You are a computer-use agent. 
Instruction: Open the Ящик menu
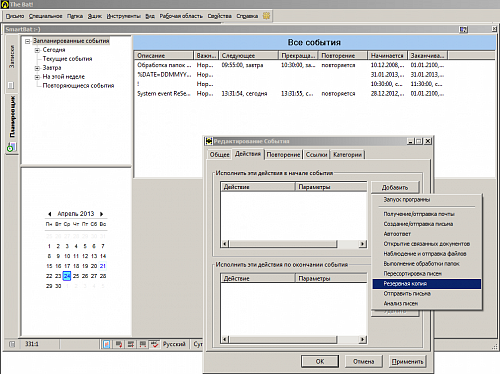pyautogui.click(x=95, y=16)
